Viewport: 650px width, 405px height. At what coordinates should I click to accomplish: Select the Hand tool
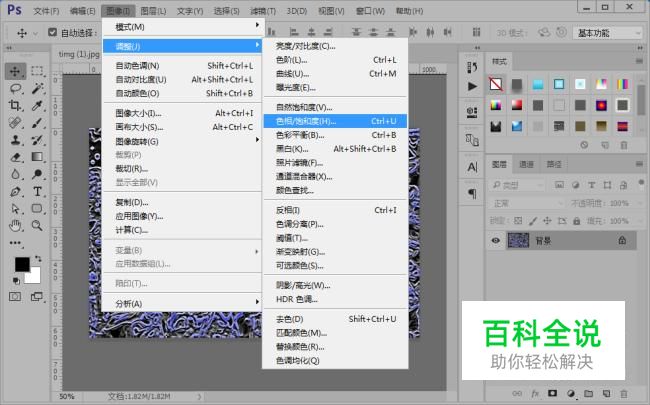(x=15, y=226)
